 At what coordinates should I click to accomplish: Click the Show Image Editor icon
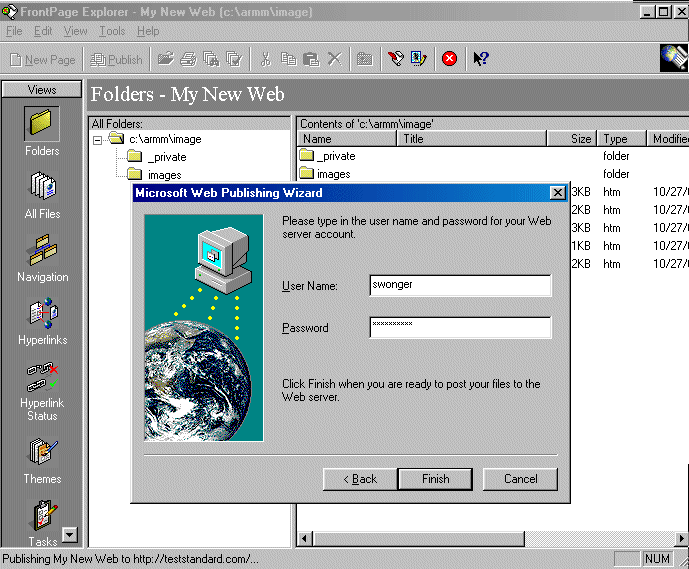click(x=418, y=58)
